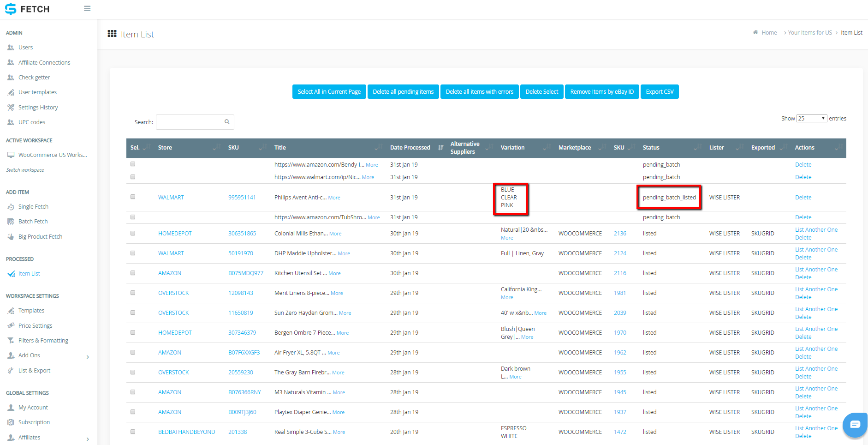Sort by the Title column header
The image size is (868, 445).
pyautogui.click(x=328, y=148)
